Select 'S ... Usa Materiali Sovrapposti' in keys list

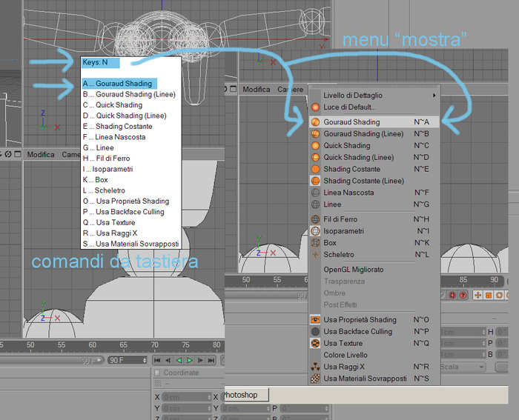pyautogui.click(x=130, y=244)
